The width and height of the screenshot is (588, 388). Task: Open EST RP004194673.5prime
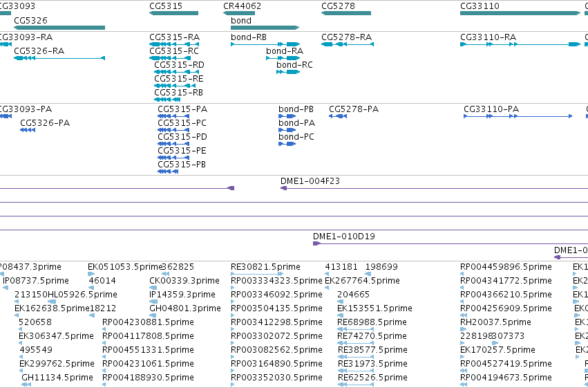pyautogui.click(x=506, y=378)
